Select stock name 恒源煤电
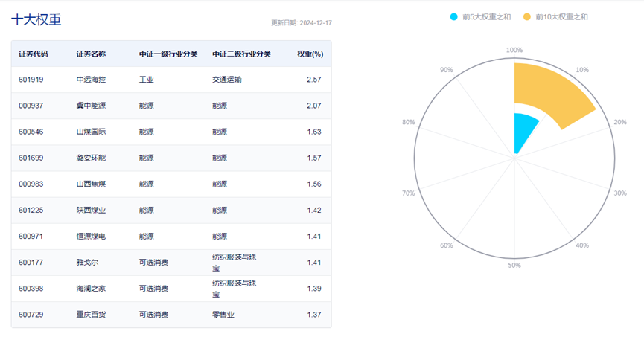 [91, 237]
